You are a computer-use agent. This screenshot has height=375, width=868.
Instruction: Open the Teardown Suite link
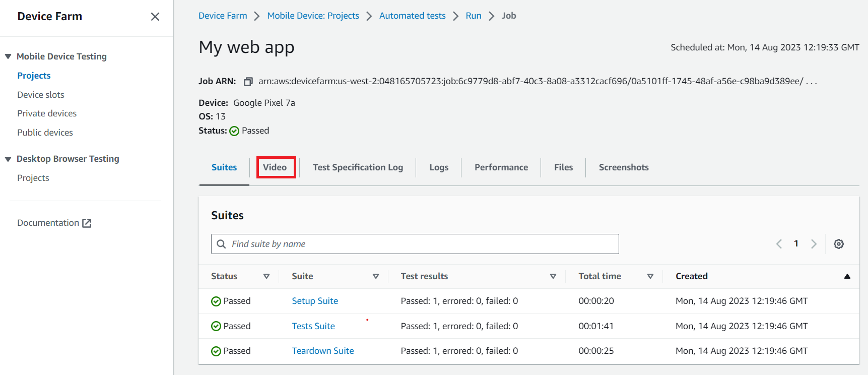(322, 351)
